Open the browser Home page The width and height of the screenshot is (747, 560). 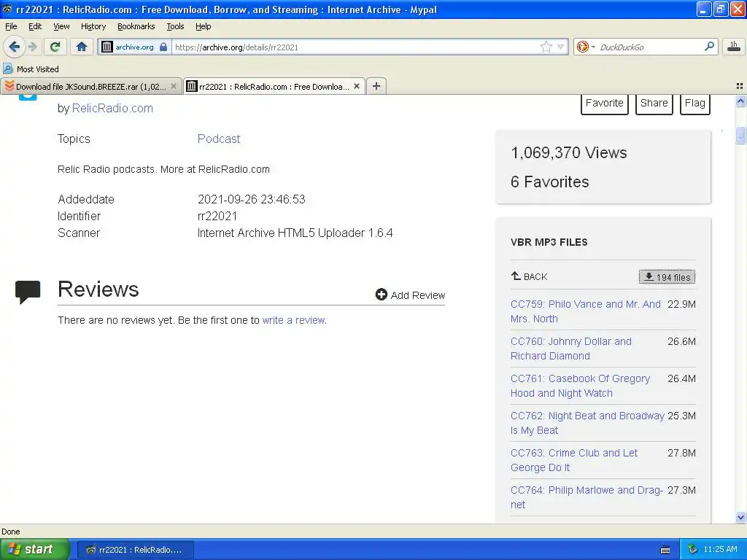click(82, 47)
